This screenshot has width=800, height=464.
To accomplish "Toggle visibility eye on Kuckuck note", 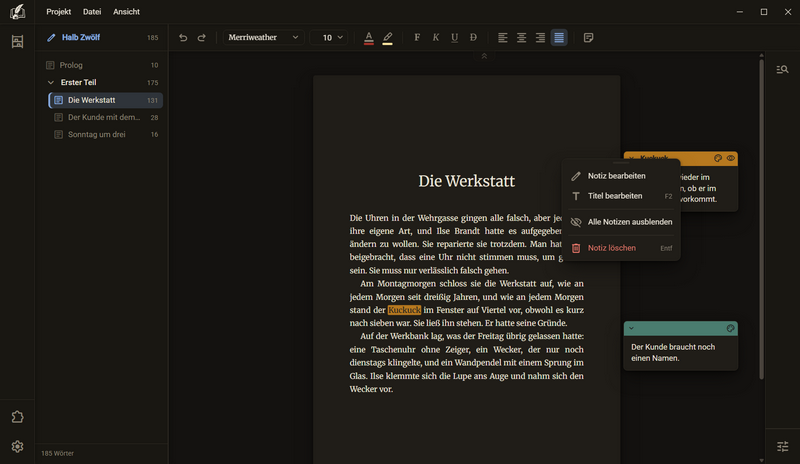I will point(731,158).
